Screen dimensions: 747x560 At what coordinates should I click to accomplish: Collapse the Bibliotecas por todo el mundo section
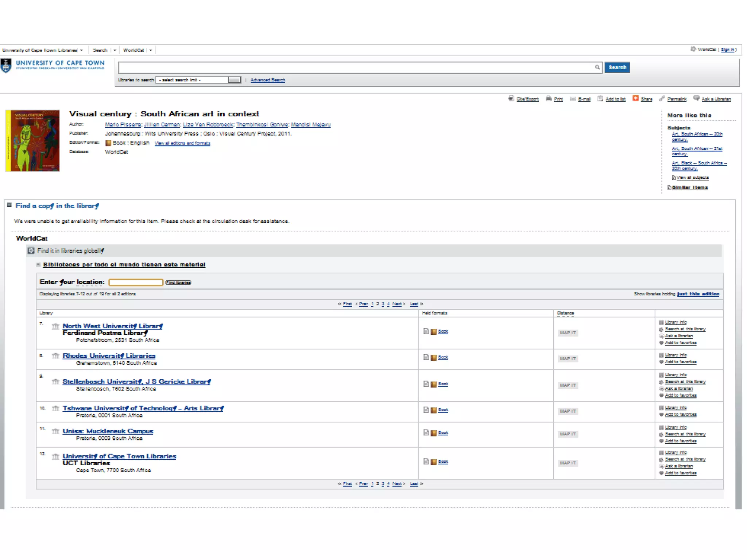[x=38, y=264]
